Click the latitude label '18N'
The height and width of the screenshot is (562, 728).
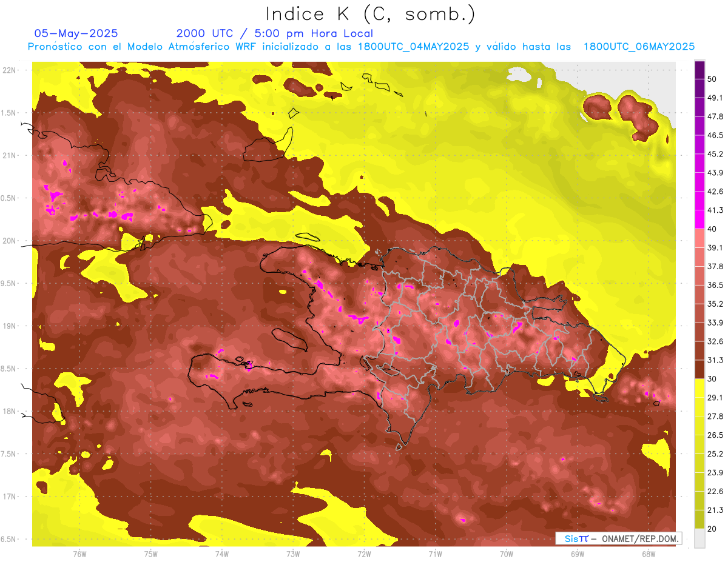tap(9, 411)
